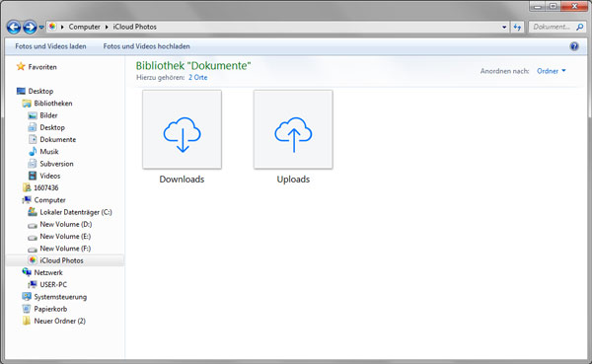Choose Fotos und Videos hochladen
The width and height of the screenshot is (592, 364).
146,46
